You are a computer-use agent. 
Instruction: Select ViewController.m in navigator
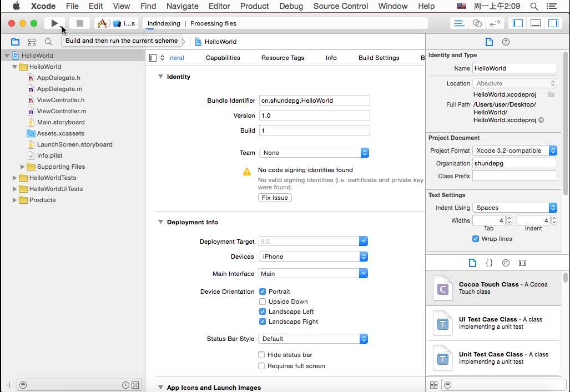[62, 111]
